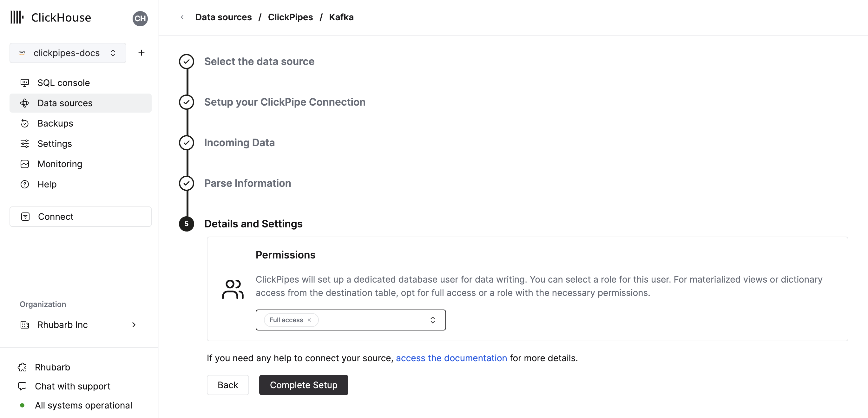868x418 pixels.
Task: Click the Complete Setup button
Action: coord(303,385)
